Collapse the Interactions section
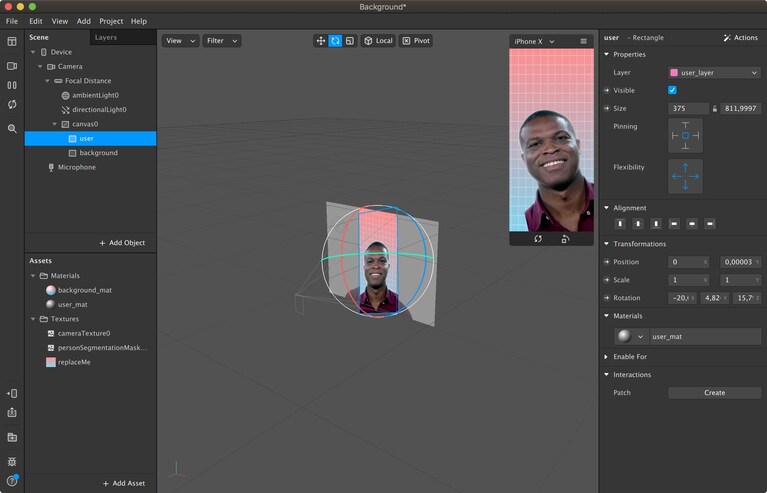This screenshot has width=767, height=493. pyautogui.click(x=607, y=375)
